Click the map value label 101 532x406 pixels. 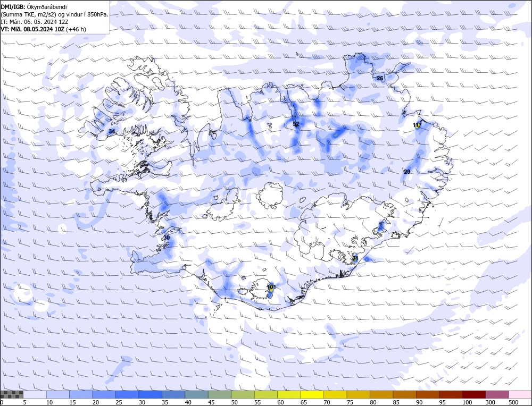coord(271,287)
